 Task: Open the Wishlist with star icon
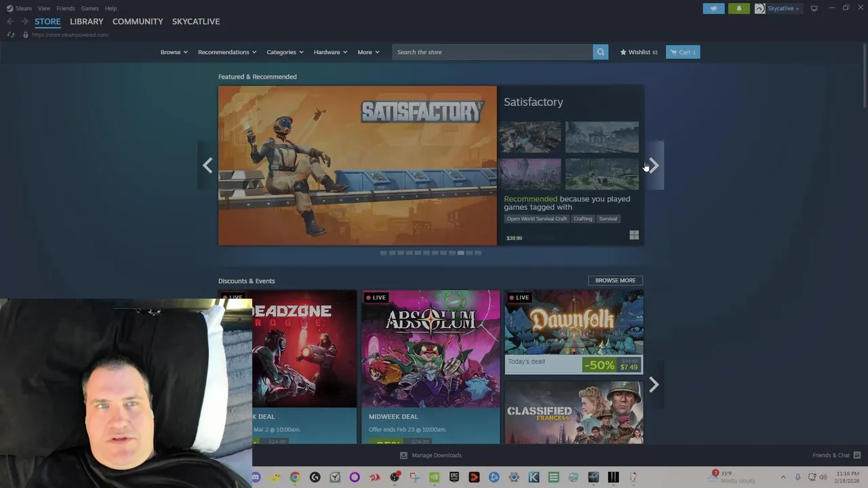coord(639,52)
